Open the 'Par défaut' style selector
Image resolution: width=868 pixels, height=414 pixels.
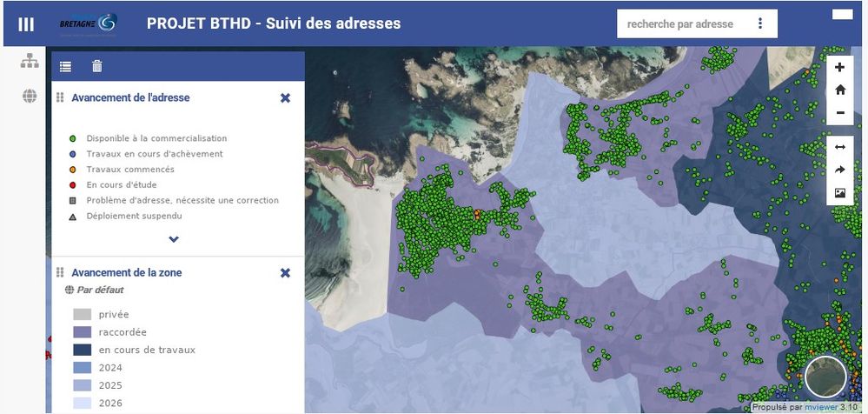[x=93, y=290]
